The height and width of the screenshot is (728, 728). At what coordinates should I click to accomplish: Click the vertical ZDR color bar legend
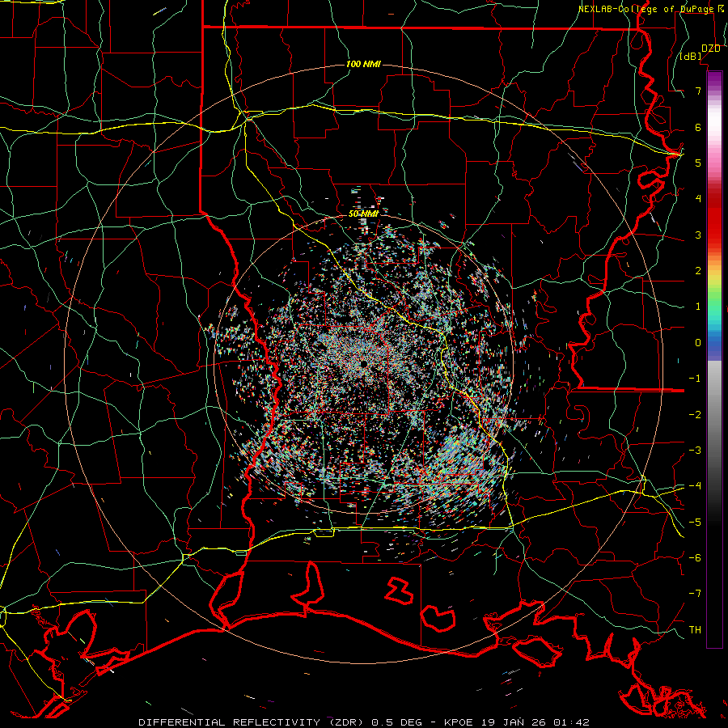click(x=714, y=359)
